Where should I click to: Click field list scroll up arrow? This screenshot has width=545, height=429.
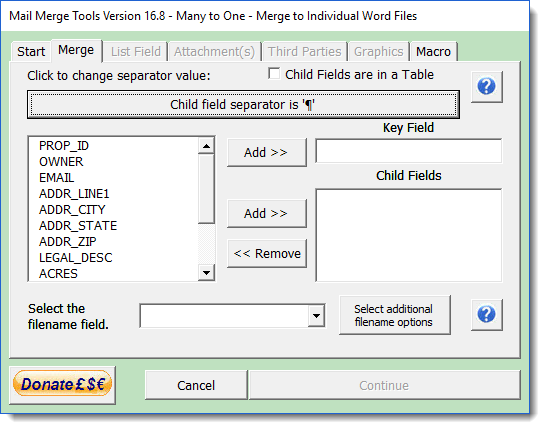(x=206, y=146)
